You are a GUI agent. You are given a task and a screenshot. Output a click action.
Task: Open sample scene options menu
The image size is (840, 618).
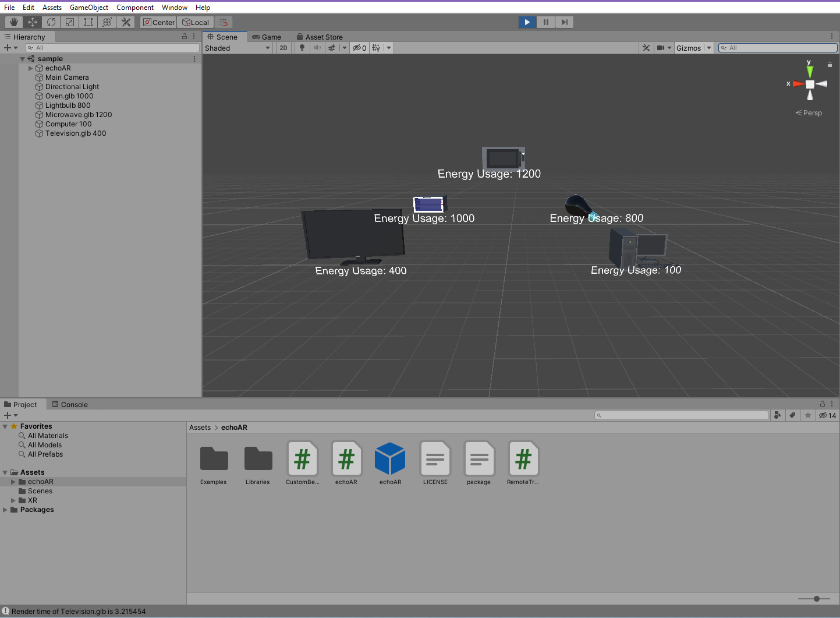pos(194,59)
